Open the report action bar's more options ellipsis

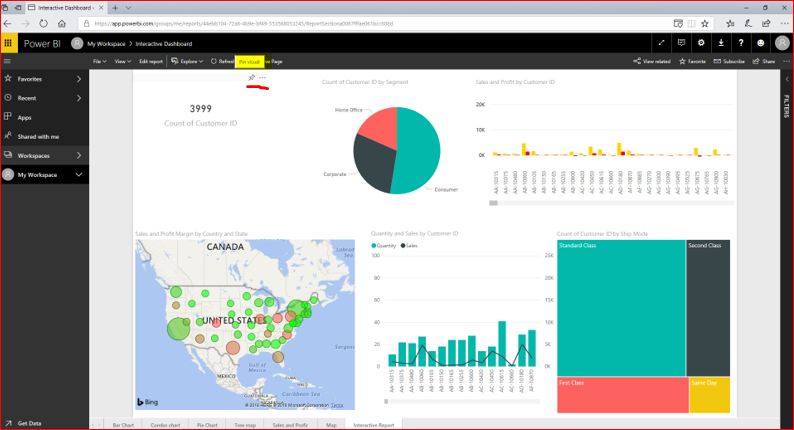pyautogui.click(x=786, y=61)
